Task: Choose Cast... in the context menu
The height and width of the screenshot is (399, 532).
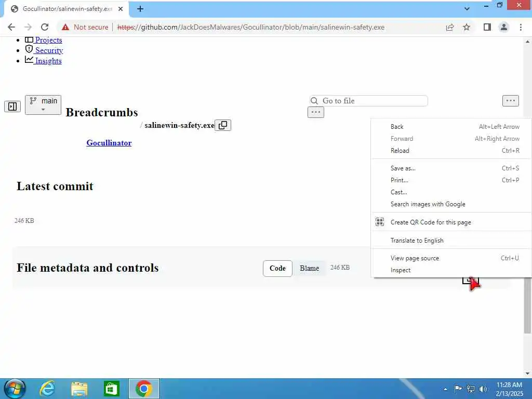Action: point(451,192)
